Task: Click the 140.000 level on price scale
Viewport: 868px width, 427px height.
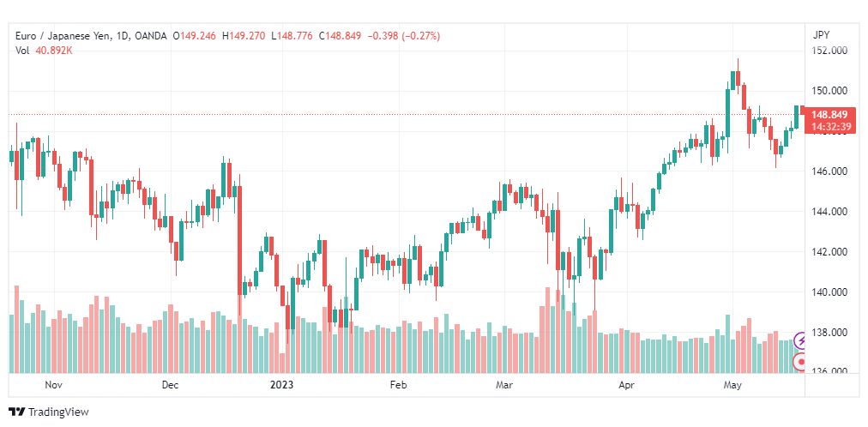Action: [829, 292]
